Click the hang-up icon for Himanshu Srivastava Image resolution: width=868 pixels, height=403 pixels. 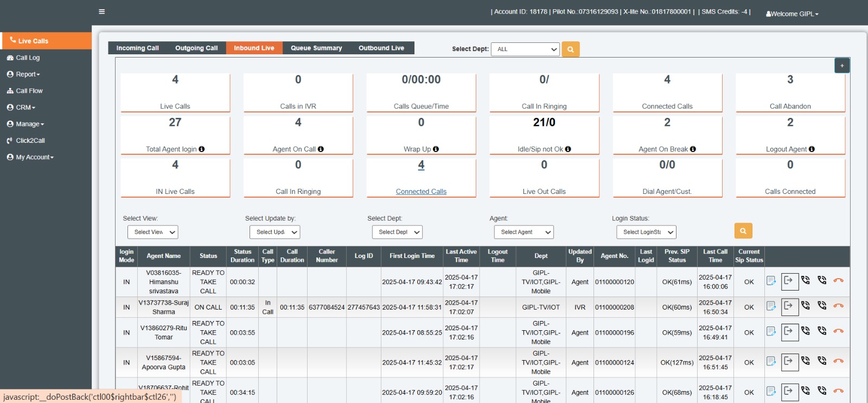(x=838, y=281)
